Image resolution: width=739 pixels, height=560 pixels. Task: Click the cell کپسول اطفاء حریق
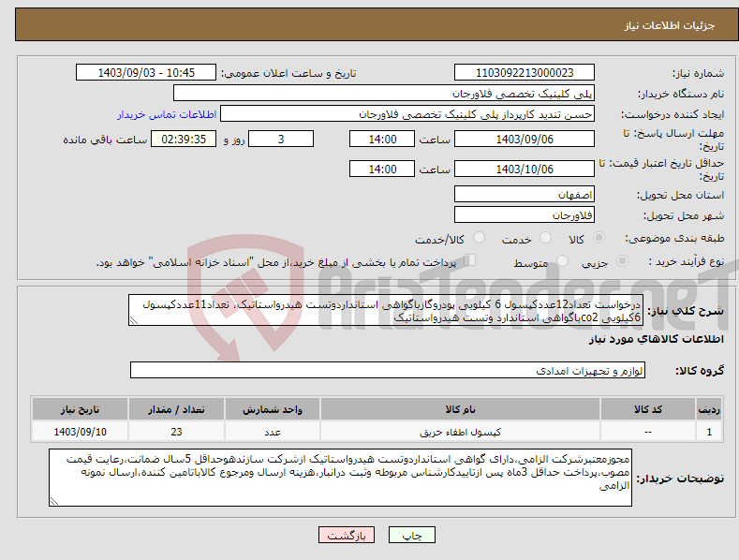pos(460,432)
